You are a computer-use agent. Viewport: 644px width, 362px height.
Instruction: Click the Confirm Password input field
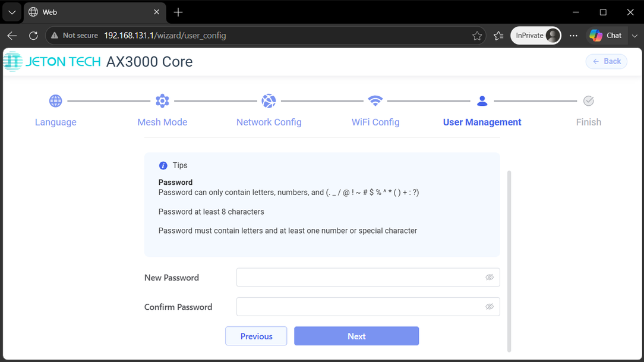click(368, 307)
